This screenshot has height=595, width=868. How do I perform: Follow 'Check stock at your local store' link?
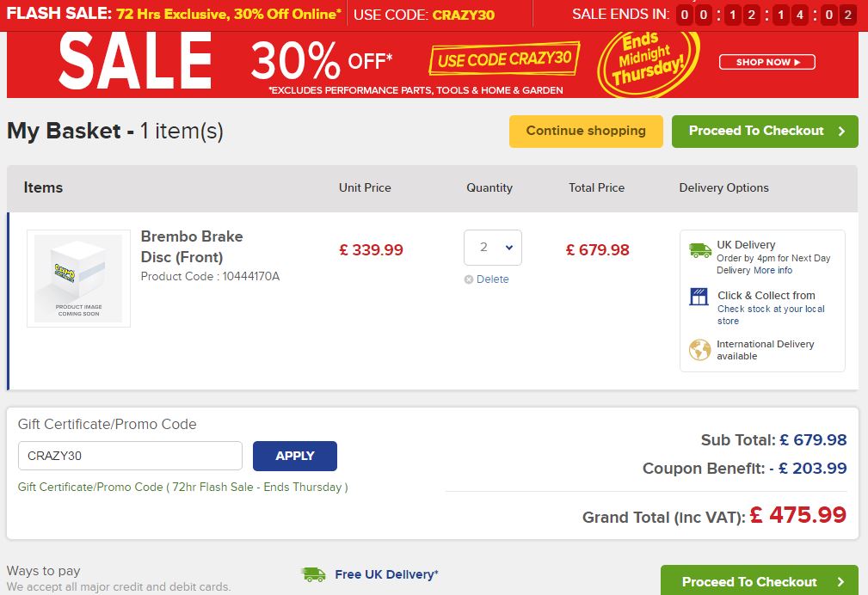[771, 315]
